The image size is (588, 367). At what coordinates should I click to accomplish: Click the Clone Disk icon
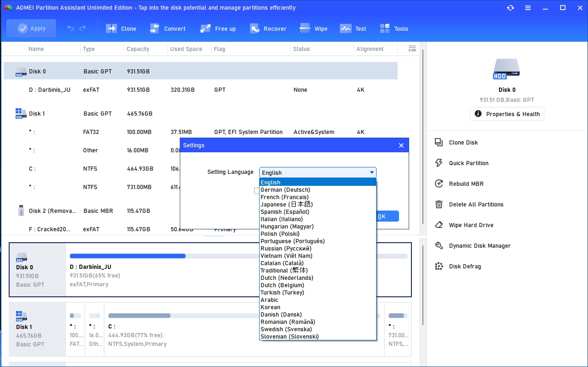(439, 143)
